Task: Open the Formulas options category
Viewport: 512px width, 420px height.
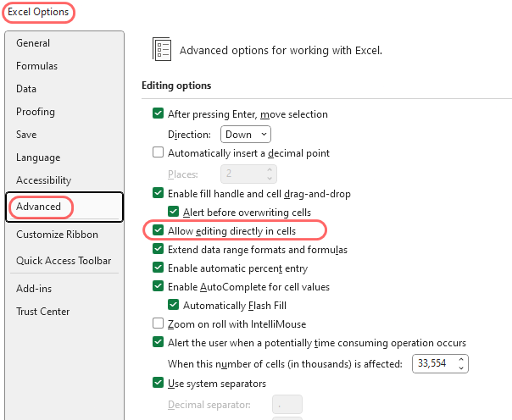Action: [37, 66]
